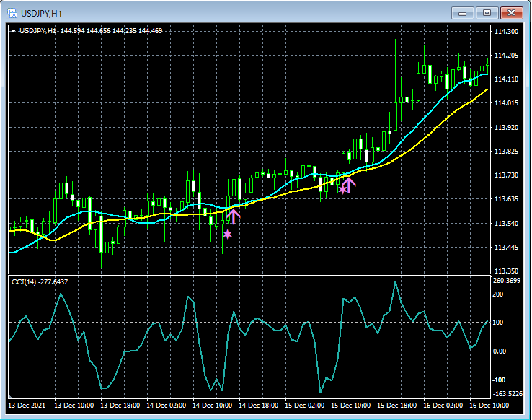The image size is (532, 420).
Task: Close the USDJPY,H1 chart window
Action: [513, 13]
